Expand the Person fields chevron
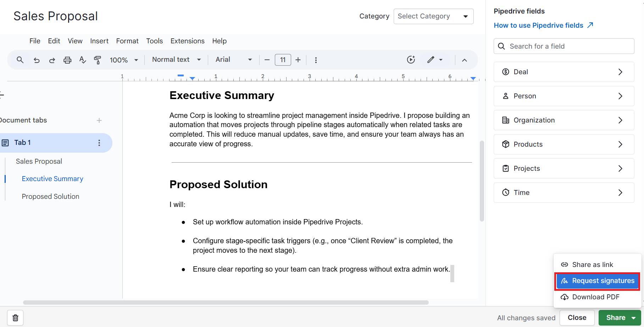The width and height of the screenshot is (644, 327). [x=620, y=96]
